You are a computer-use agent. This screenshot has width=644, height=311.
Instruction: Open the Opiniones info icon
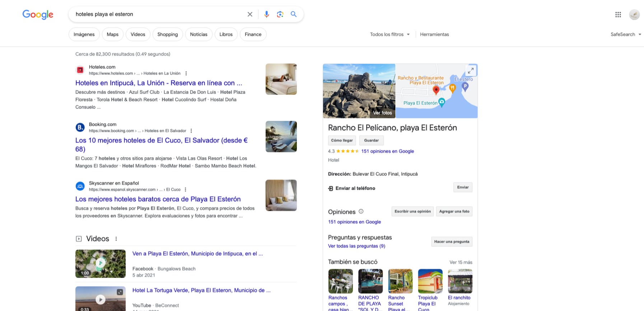coord(361,212)
